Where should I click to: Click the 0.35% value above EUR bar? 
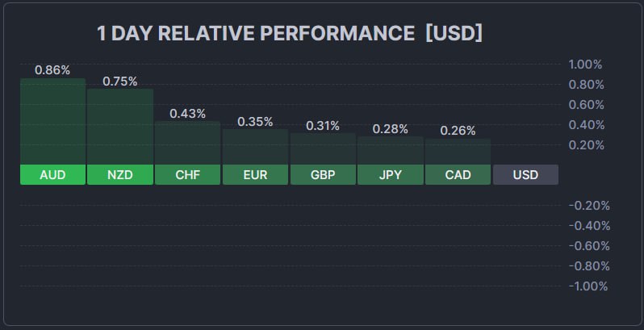(x=255, y=122)
